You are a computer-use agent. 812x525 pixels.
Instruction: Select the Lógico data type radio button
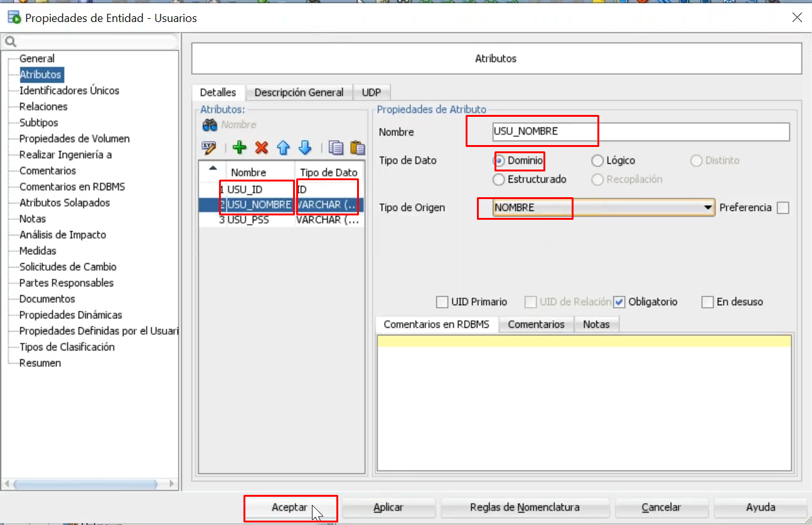(597, 161)
